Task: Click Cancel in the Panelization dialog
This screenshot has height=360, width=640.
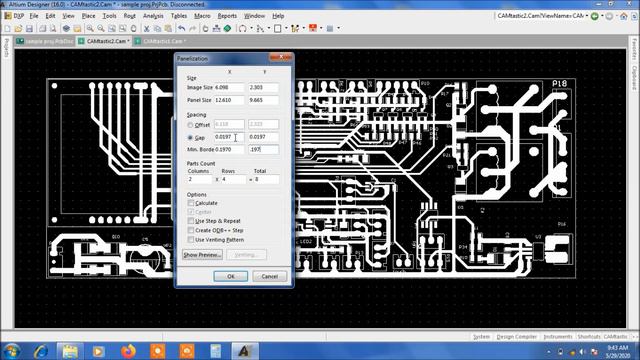Action: point(269,276)
